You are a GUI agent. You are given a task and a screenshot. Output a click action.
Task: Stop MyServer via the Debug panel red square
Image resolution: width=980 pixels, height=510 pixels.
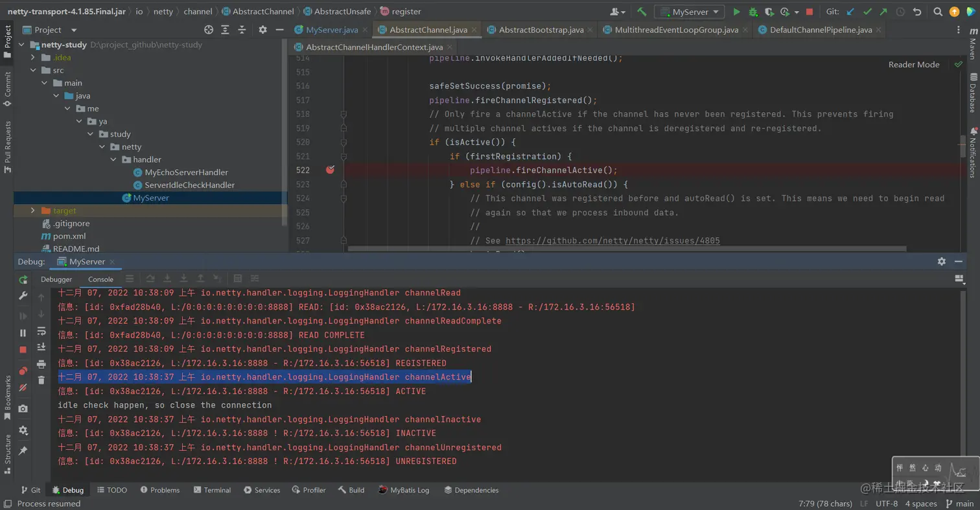[x=23, y=349]
